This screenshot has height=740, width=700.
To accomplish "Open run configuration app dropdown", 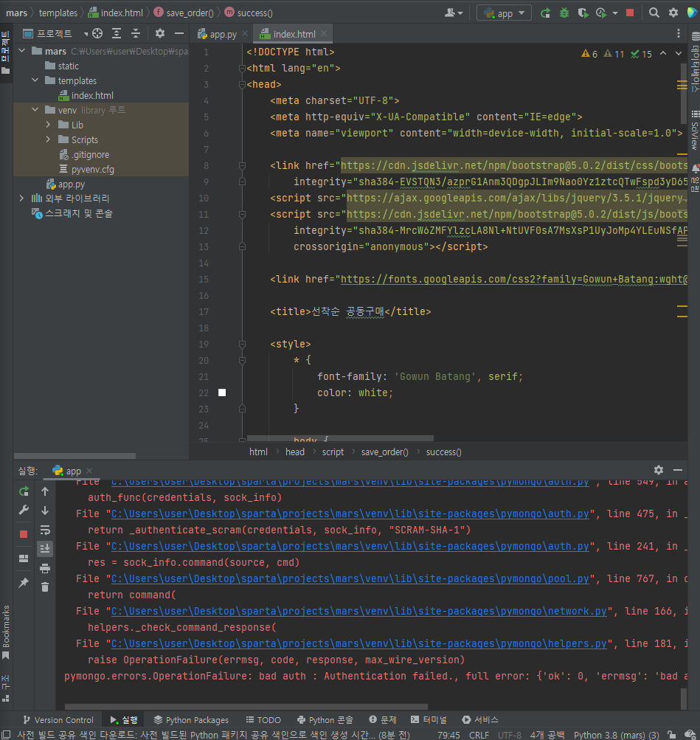I will (504, 13).
